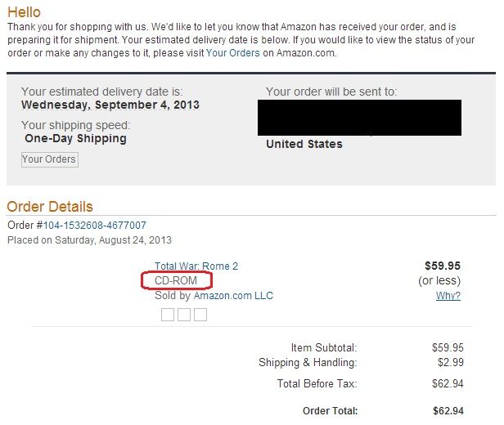Click the Order Total amount $62.94

448,410
